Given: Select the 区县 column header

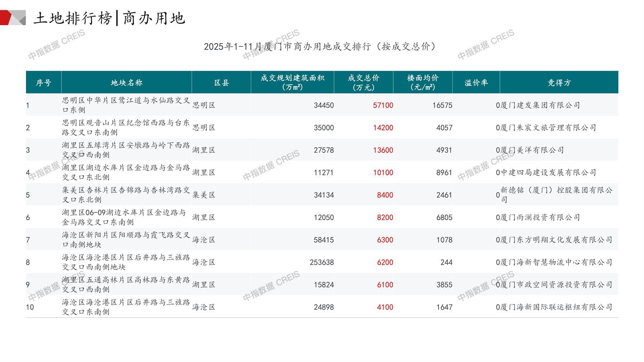Looking at the screenshot, I should click(x=221, y=83).
